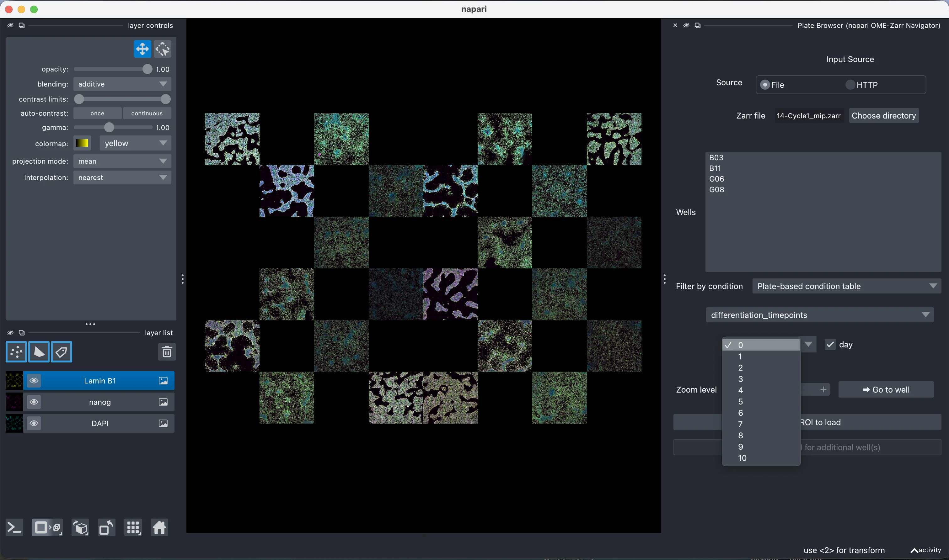The image size is (949, 560).
Task: Roll dimensions order button
Action: pos(80,527)
